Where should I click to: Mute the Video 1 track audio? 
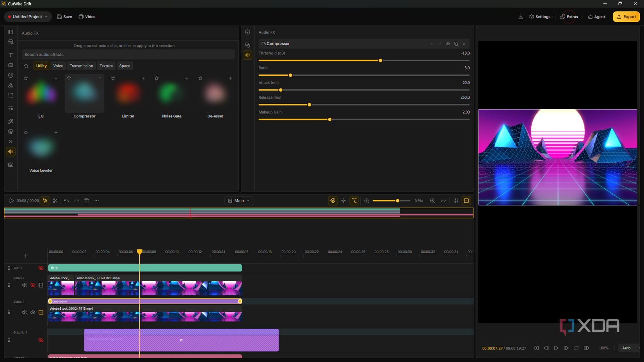pos(25,285)
